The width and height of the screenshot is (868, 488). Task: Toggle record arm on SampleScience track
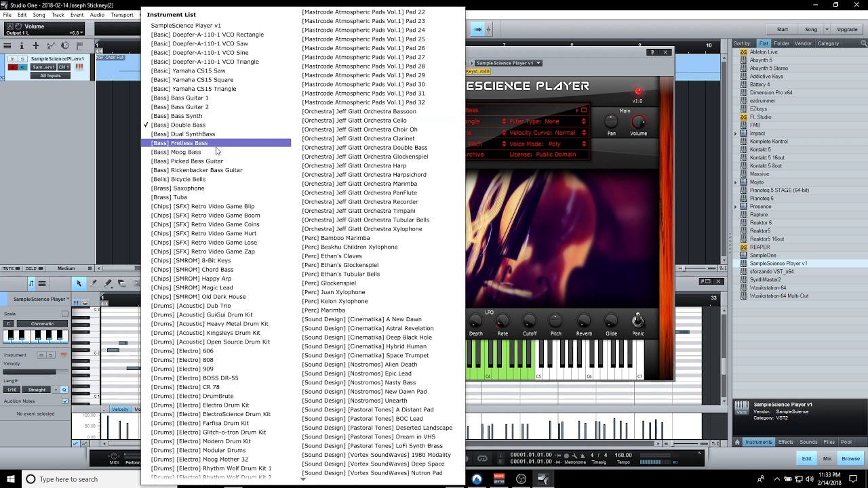click(13, 67)
